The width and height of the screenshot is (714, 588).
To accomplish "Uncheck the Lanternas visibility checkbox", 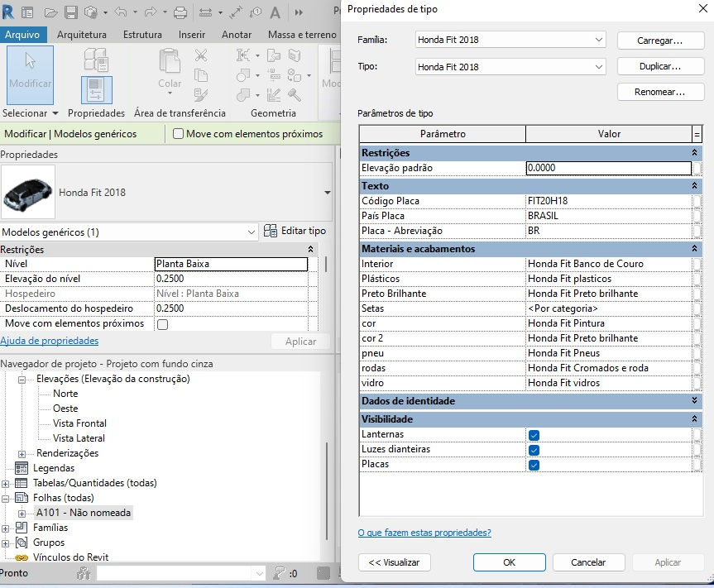I will (x=534, y=434).
